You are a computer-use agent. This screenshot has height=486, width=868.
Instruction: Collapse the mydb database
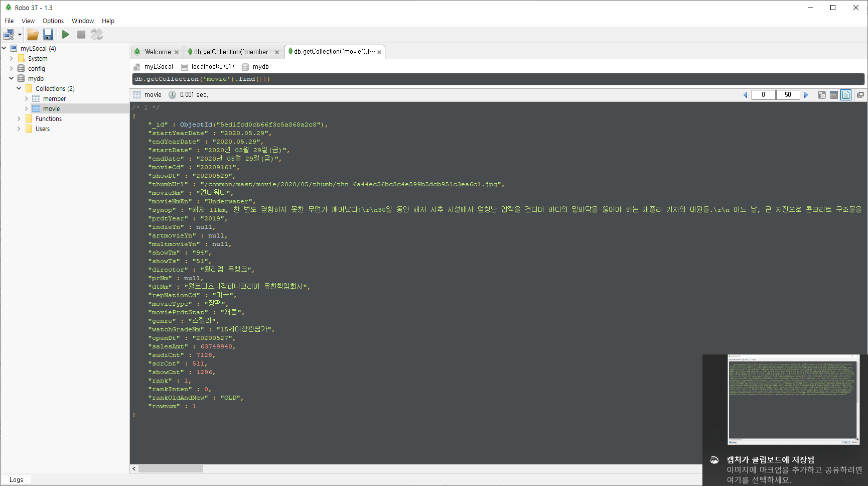[12, 79]
